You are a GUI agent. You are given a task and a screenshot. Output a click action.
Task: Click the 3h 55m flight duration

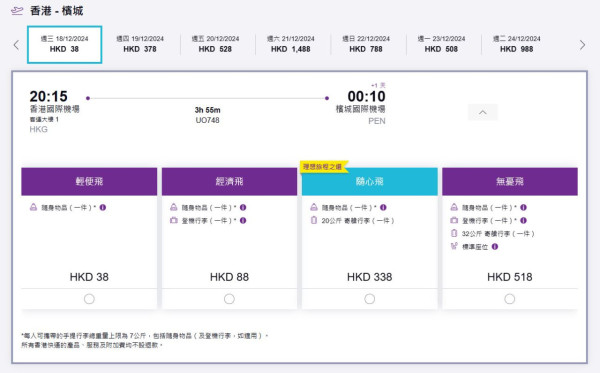point(207,110)
